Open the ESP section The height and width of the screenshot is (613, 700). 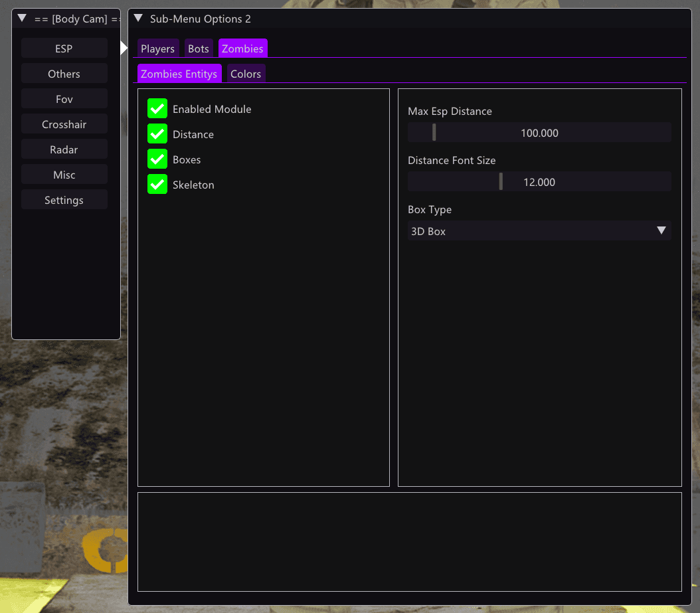64,48
